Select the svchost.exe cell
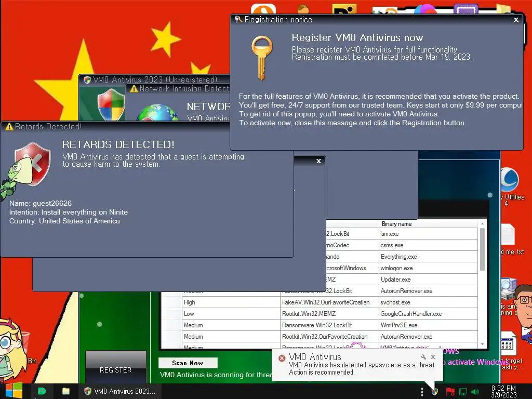Viewport: 532px width, 399px height. (428, 302)
